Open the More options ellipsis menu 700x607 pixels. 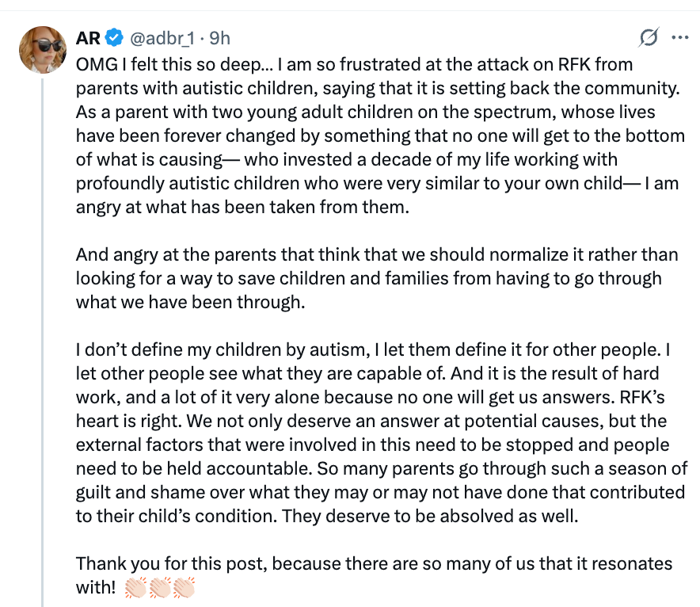[679, 37]
